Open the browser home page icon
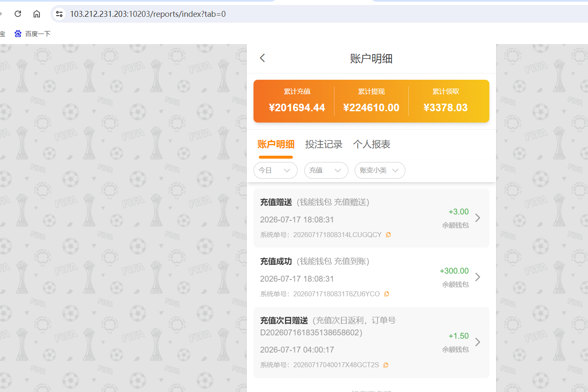588x392 pixels. [37, 14]
